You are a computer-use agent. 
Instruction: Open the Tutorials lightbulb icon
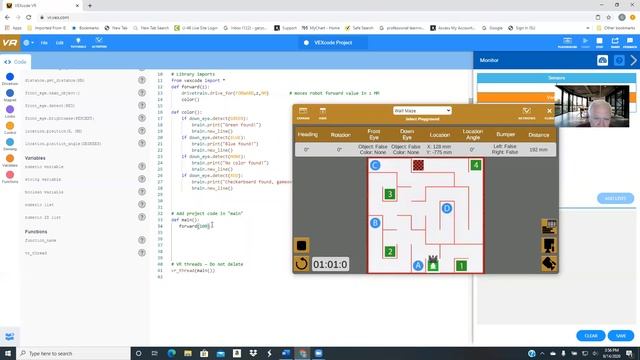pyautogui.click(x=78, y=42)
